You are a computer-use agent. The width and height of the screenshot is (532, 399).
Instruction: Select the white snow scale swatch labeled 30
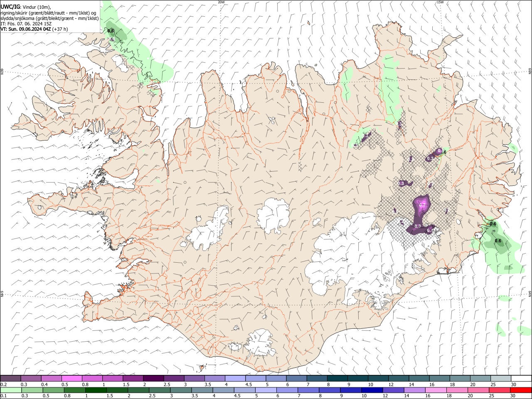click(x=521, y=379)
